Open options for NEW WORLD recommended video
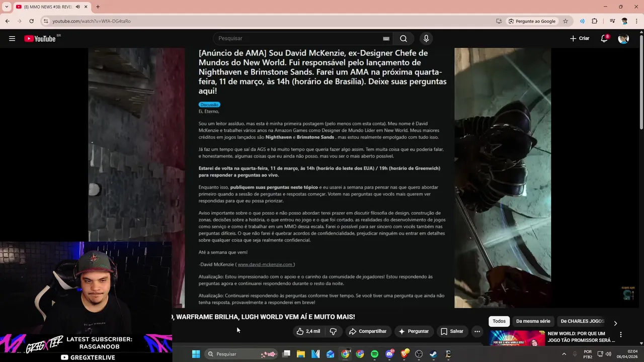The height and width of the screenshot is (362, 644). tap(620, 334)
